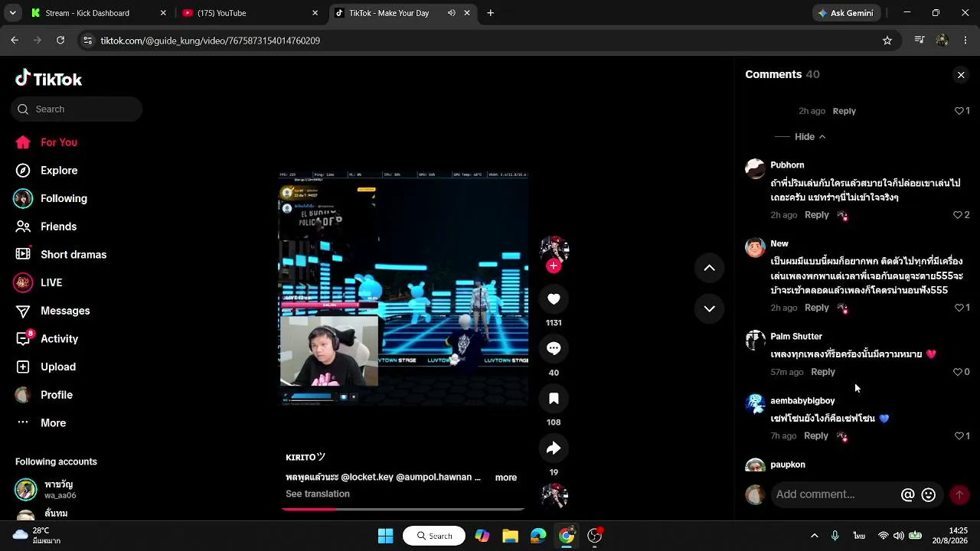Open the spinning music disc for this sound
Viewport: 980px width, 551px height.
click(x=554, y=496)
